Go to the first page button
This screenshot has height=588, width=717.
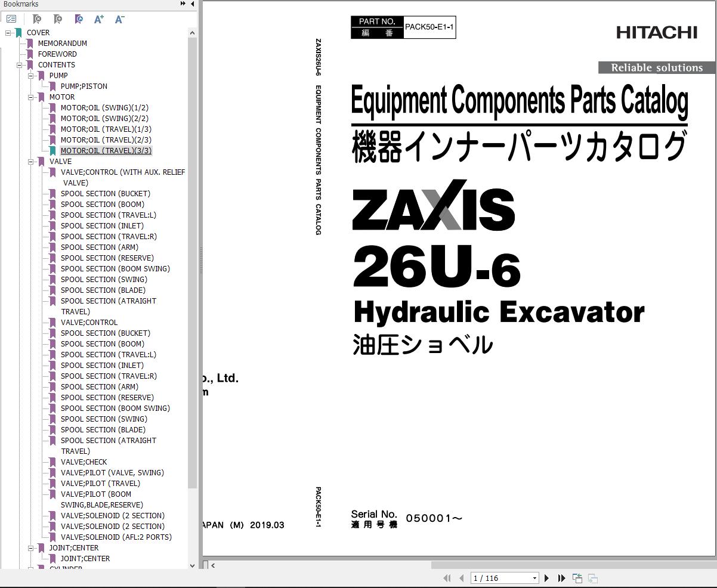447,578
